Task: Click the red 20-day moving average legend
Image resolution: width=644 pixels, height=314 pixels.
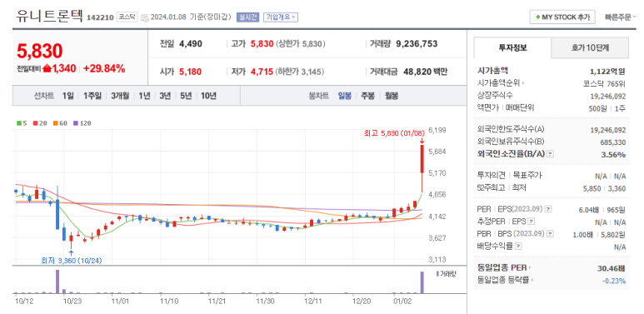Action: click(39, 123)
